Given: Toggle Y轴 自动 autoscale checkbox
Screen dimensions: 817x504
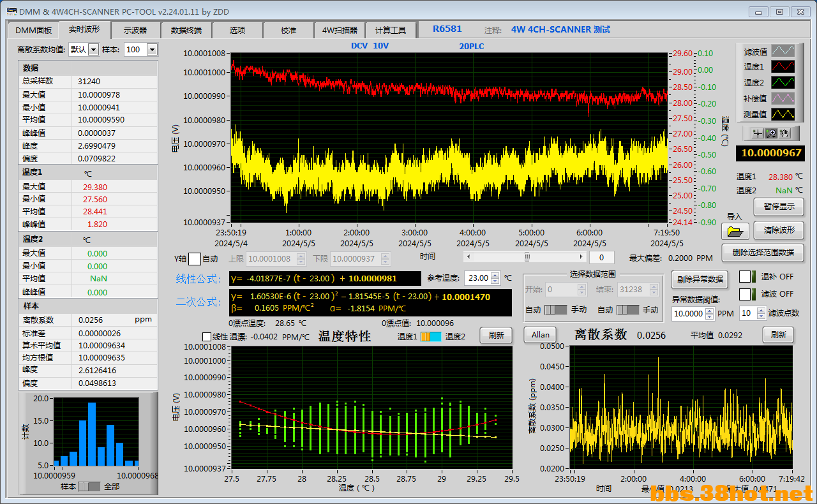Looking at the screenshot, I should pyautogui.click(x=195, y=259).
